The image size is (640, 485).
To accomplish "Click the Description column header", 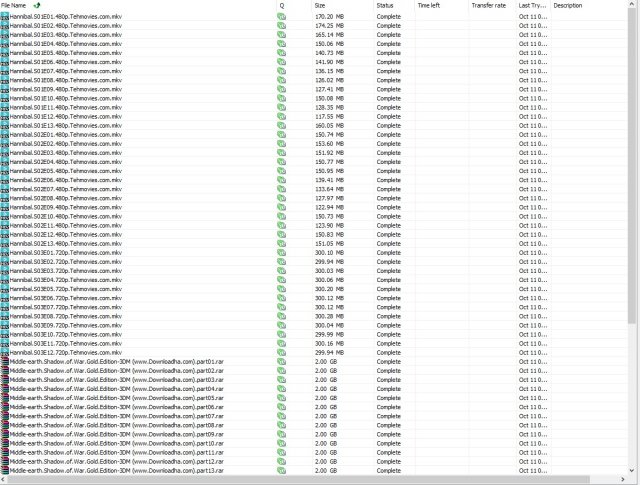I will pos(568,6).
